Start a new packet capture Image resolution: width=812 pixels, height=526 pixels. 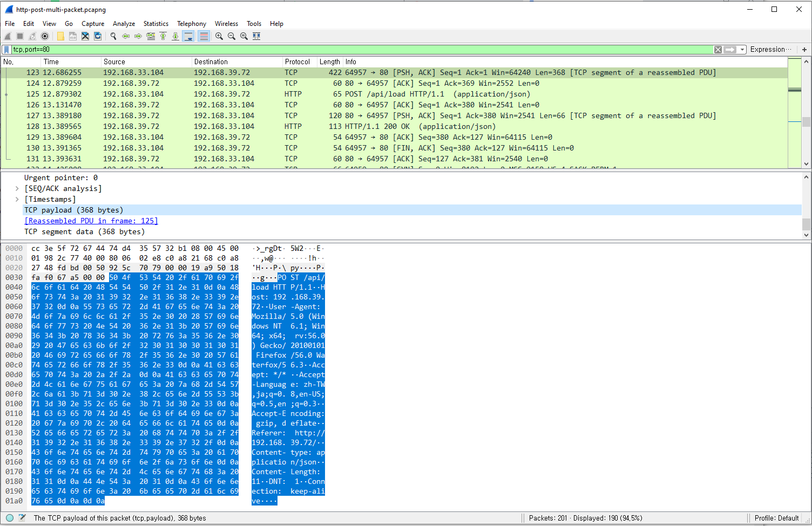pyautogui.click(x=8, y=36)
